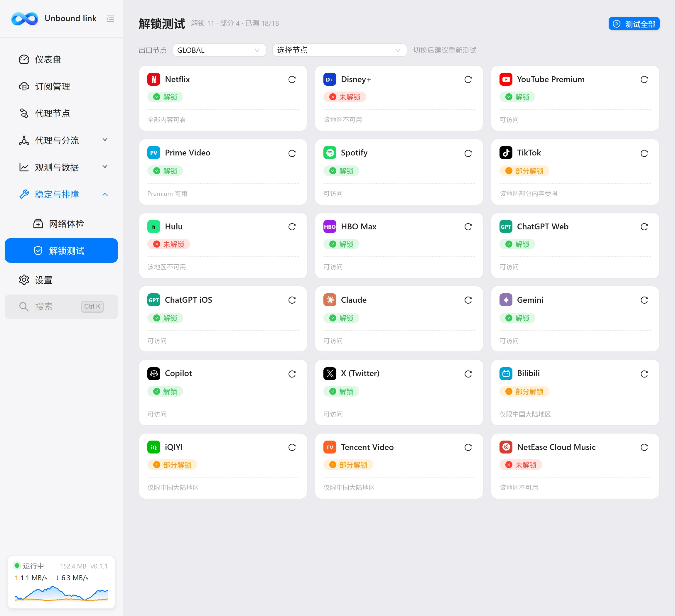
Task: Open 设置 from the sidebar
Action: [61, 280]
